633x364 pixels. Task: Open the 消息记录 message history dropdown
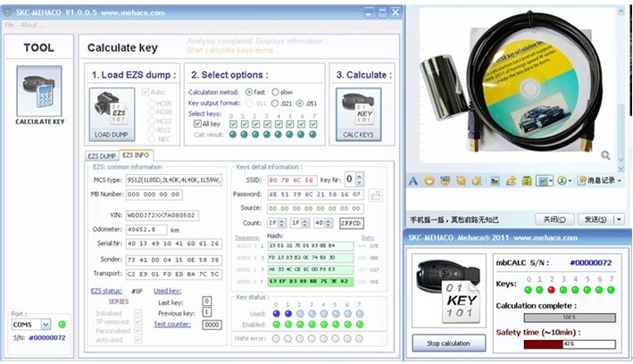click(x=599, y=181)
